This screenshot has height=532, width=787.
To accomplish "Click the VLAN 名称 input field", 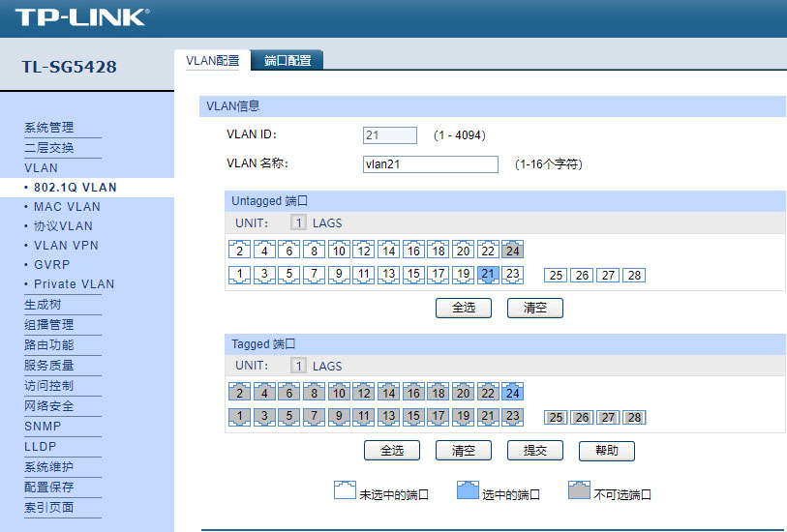I will 430,164.
